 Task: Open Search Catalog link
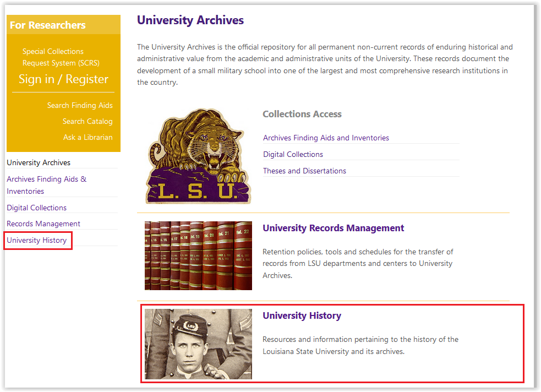(88, 121)
